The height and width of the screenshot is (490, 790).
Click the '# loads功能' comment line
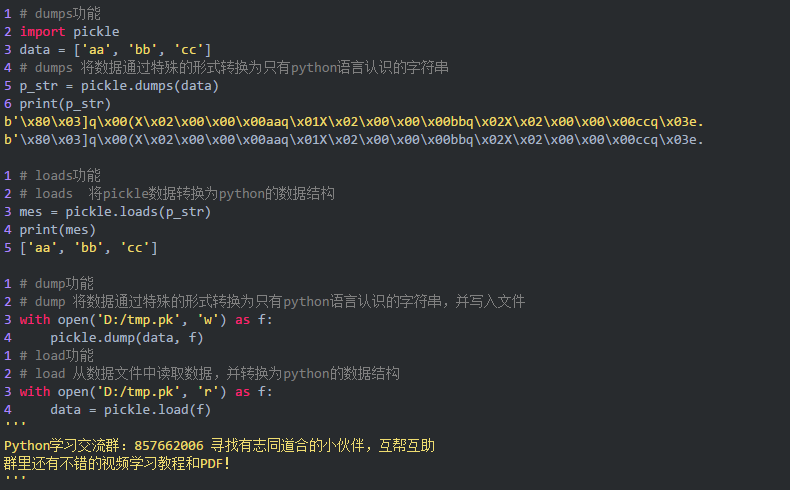click(59, 176)
